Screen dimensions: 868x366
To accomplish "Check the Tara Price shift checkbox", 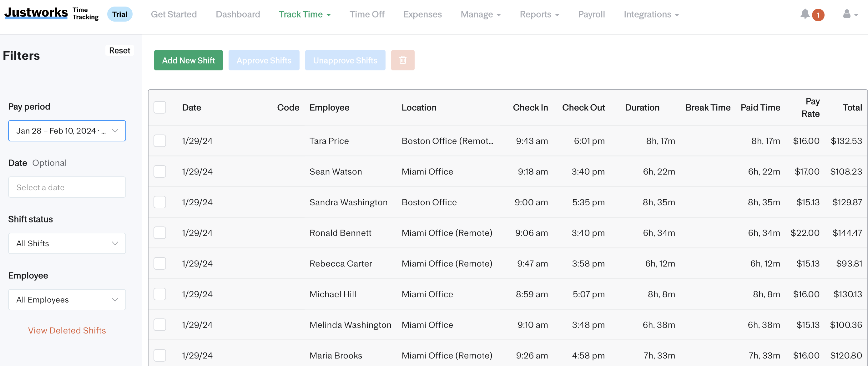I will (160, 141).
